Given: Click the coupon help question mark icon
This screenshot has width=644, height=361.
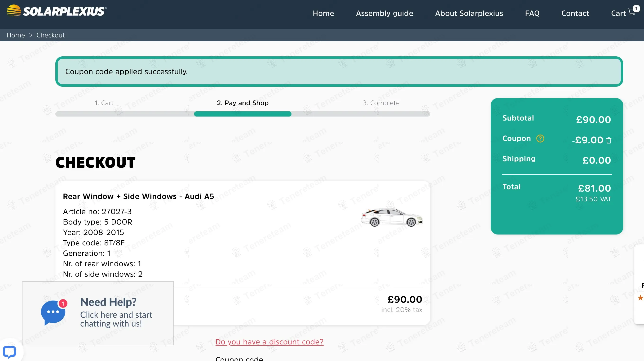Looking at the screenshot, I should tap(540, 138).
